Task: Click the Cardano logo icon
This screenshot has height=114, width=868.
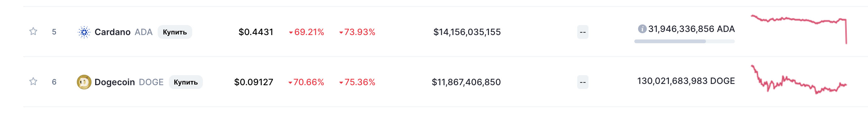Action: [x=84, y=32]
